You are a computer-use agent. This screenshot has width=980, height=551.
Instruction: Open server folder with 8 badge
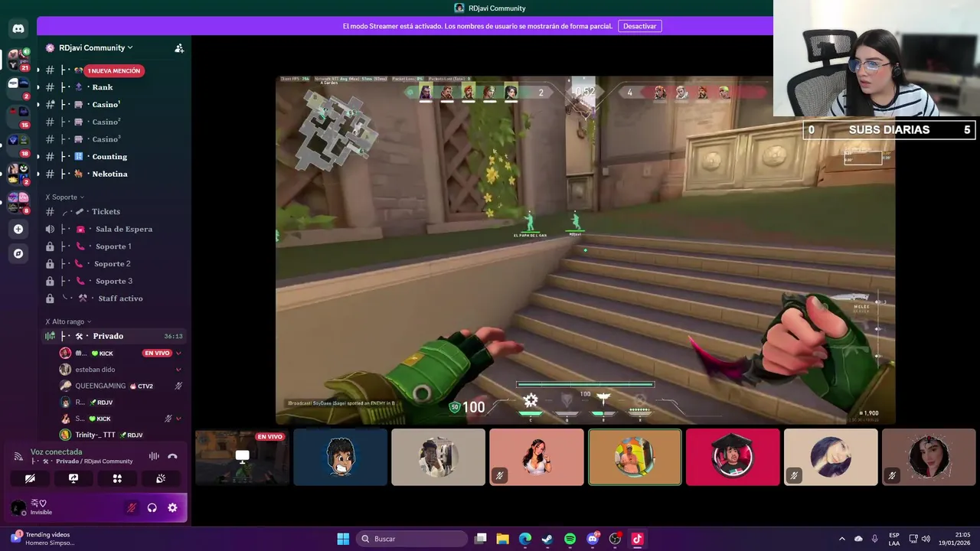tap(18, 202)
